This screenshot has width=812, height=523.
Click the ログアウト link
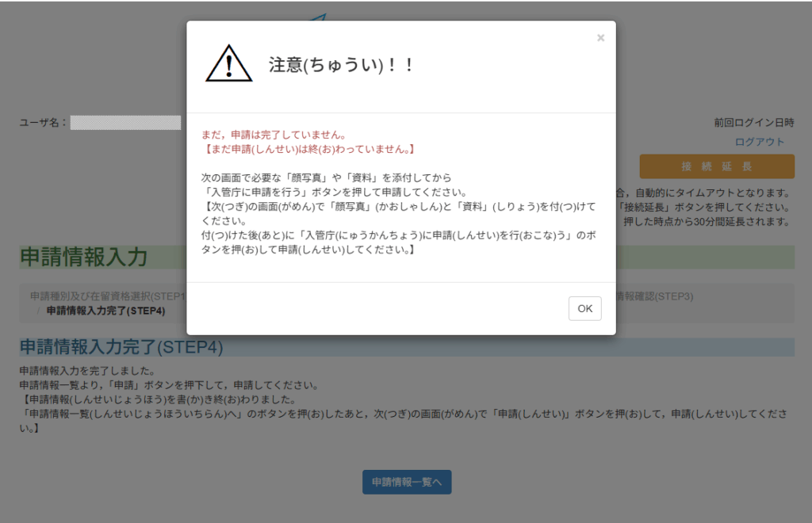[x=759, y=142]
